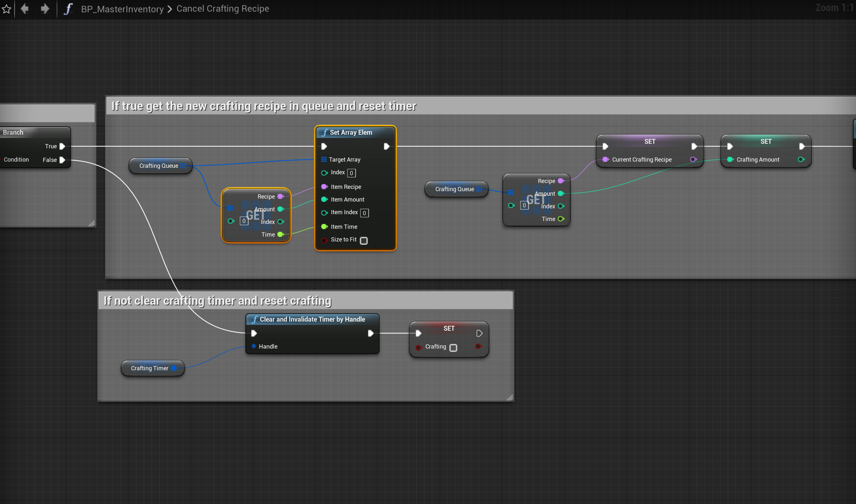The image size is (856, 504).
Task: Click the Branch True execution pin
Action: [x=62, y=146]
